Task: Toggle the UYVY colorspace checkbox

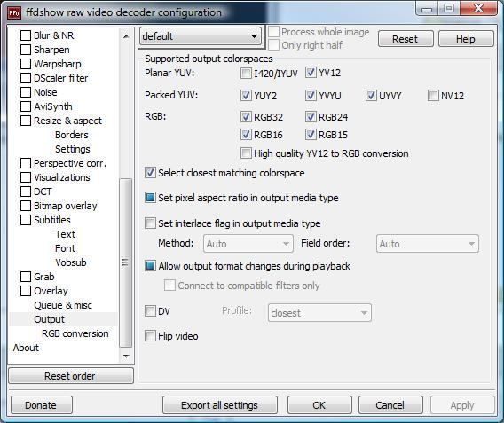Action: [371, 96]
